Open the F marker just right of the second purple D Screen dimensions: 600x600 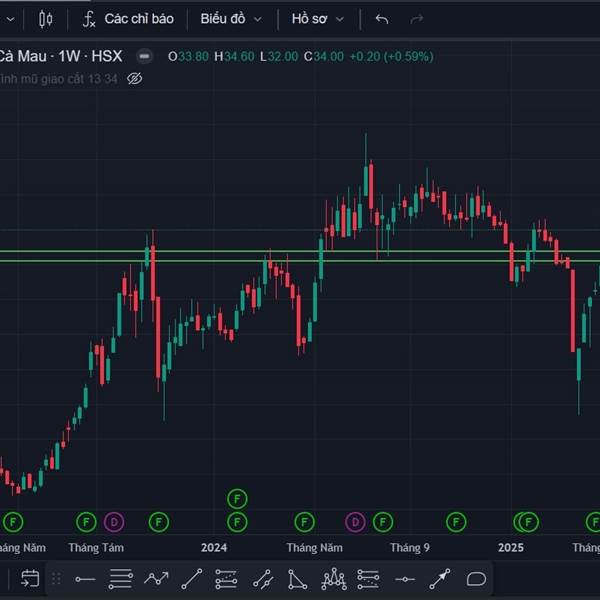pos(383,522)
